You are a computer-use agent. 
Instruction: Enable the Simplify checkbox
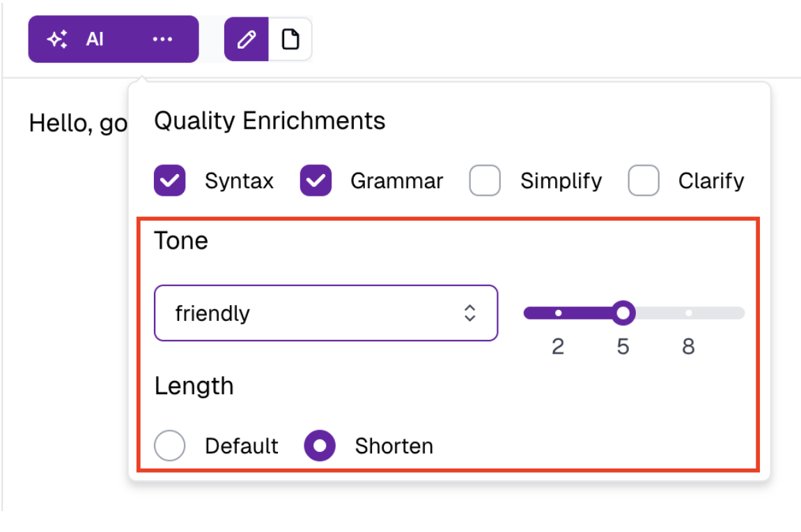tap(485, 181)
